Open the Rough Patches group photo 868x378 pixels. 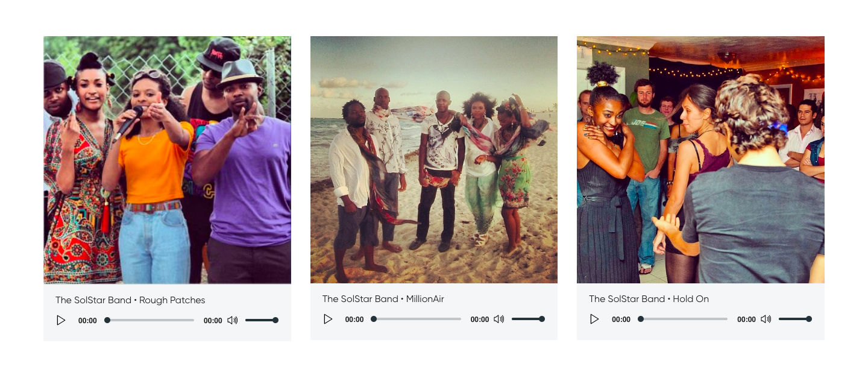[x=167, y=160]
